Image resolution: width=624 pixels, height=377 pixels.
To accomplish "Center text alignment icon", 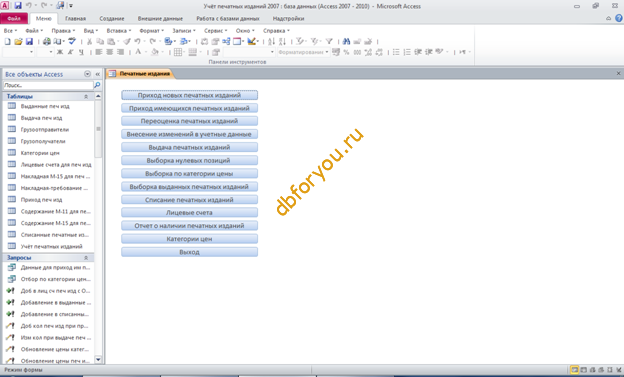I will point(109,52).
